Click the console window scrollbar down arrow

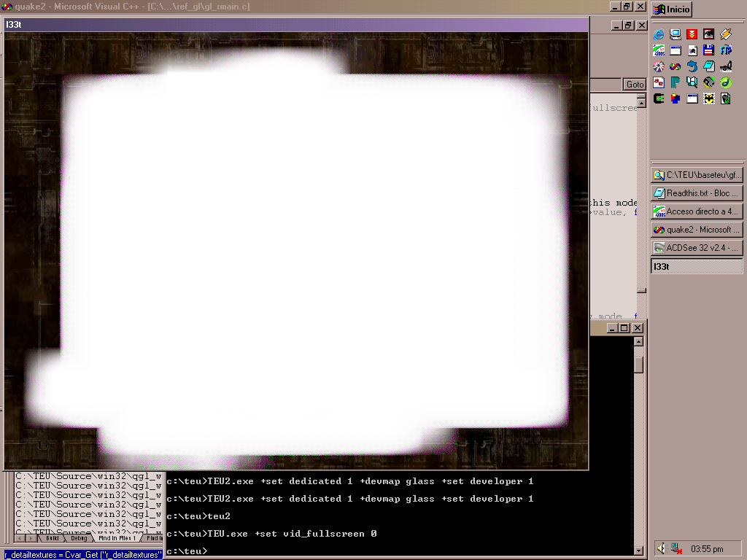[x=639, y=551]
